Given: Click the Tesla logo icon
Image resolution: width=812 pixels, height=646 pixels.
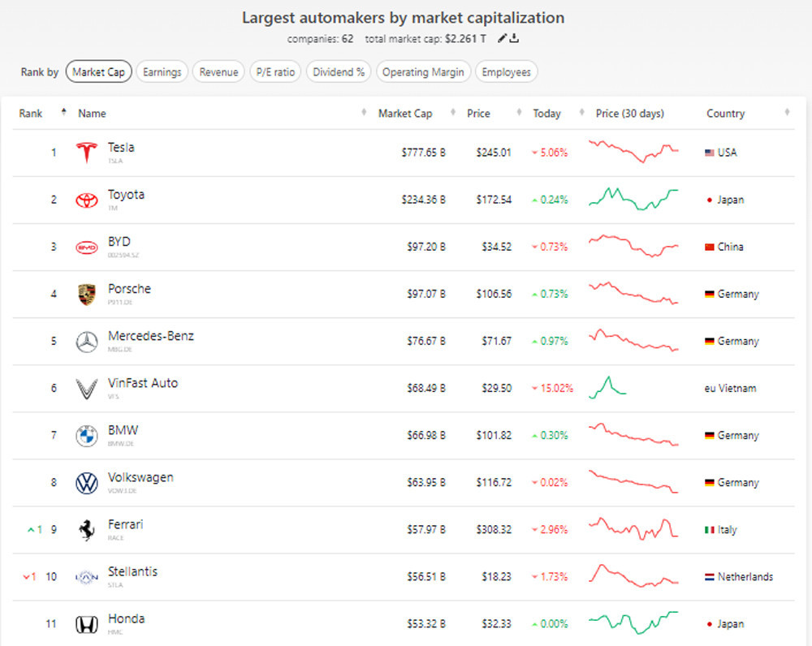Looking at the screenshot, I should coord(86,153).
